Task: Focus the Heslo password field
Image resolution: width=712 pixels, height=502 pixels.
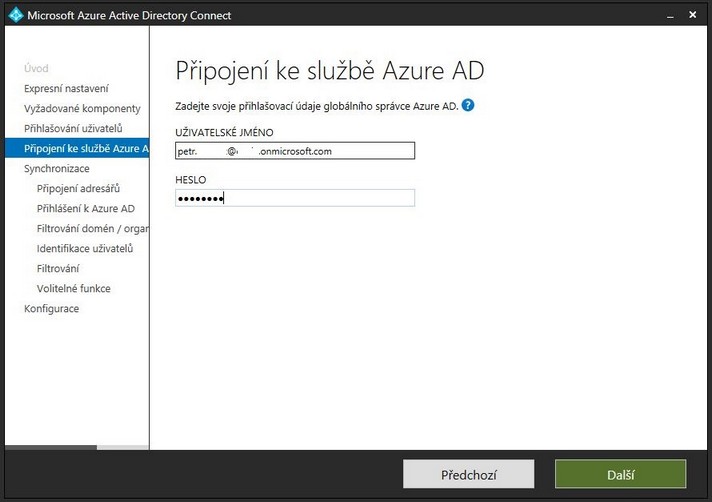Action: point(295,198)
